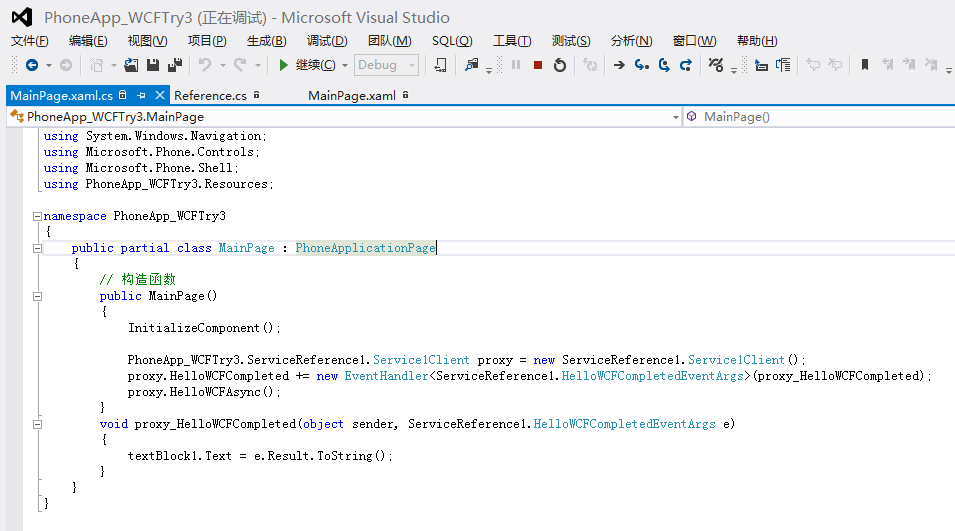This screenshot has height=531, width=955.
Task: Click the Find in Files icon
Action: (471, 65)
